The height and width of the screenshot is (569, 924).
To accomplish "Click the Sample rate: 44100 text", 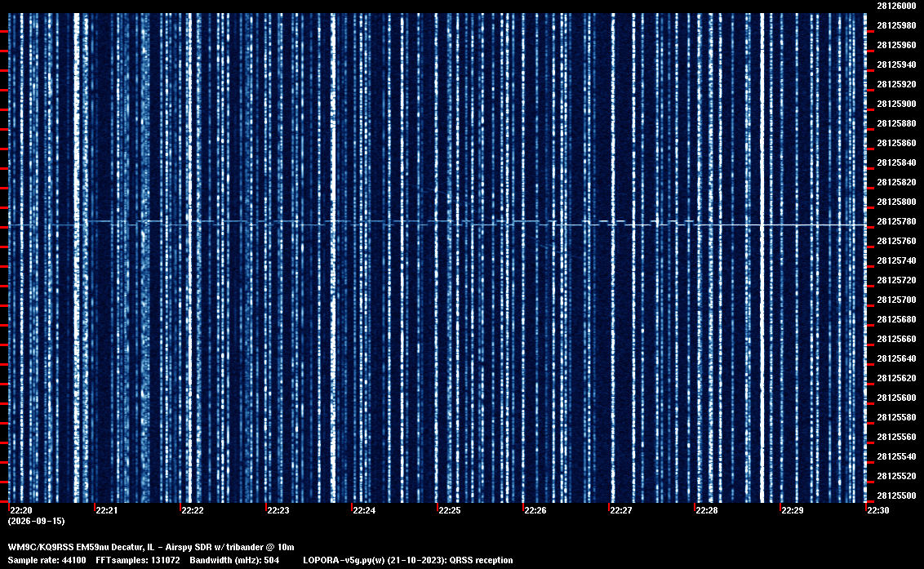I will point(47,560).
